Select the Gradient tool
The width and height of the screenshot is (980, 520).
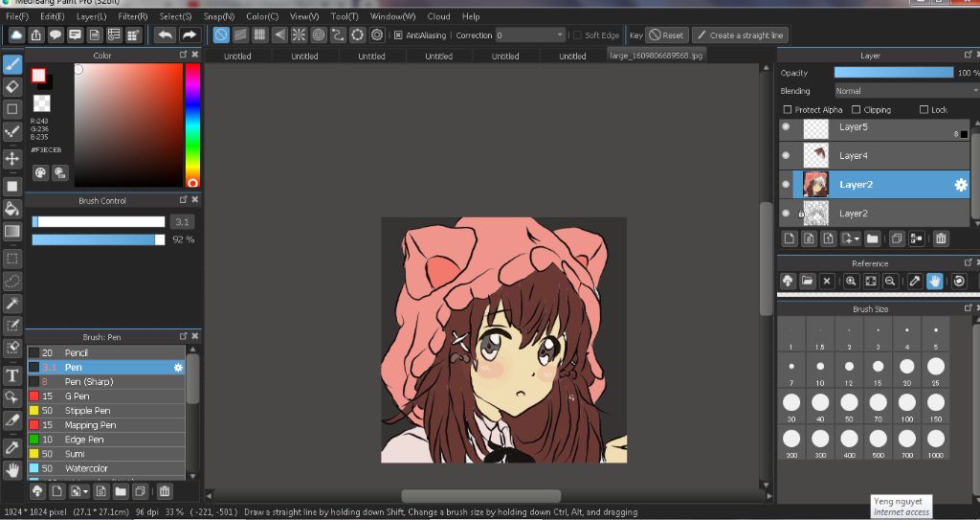(11, 231)
